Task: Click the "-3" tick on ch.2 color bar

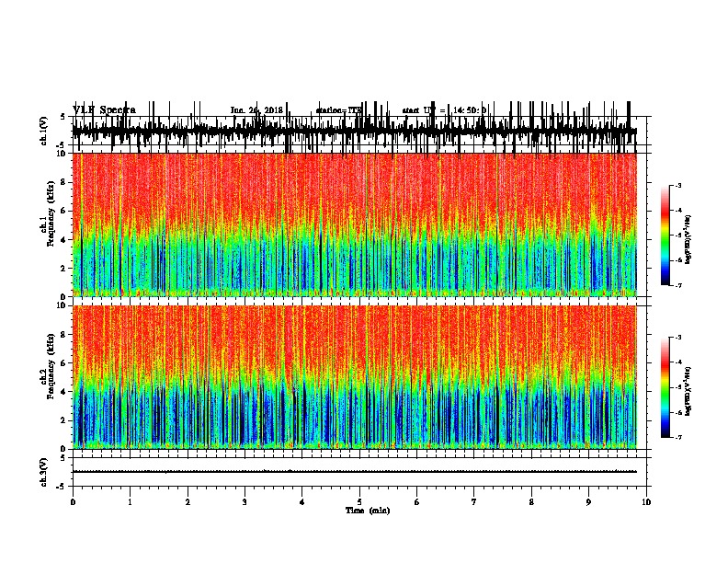Action: [x=678, y=338]
